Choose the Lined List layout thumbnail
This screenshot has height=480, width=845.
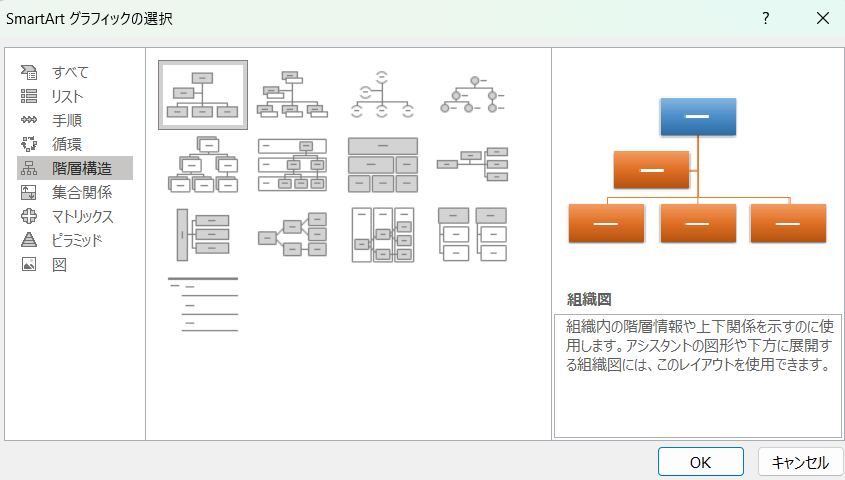click(x=203, y=304)
